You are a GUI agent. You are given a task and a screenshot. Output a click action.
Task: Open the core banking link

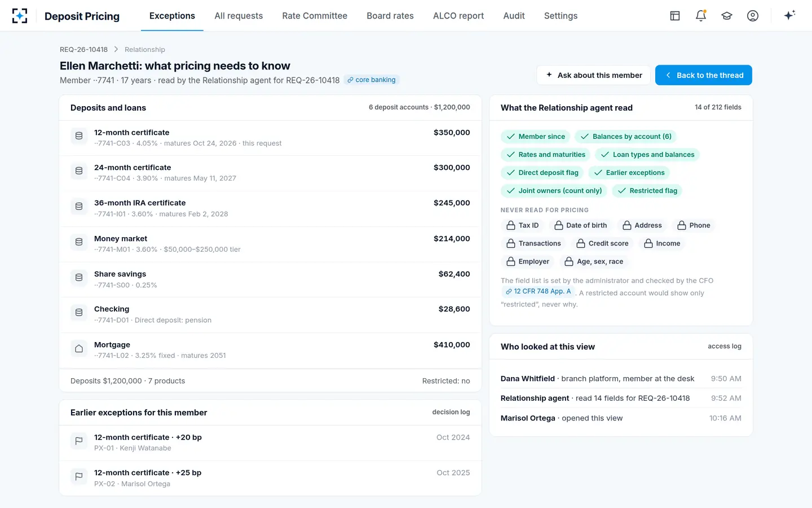click(372, 80)
